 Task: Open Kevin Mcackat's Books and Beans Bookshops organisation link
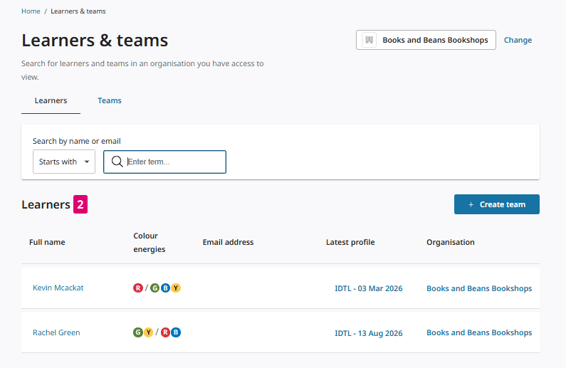click(479, 289)
